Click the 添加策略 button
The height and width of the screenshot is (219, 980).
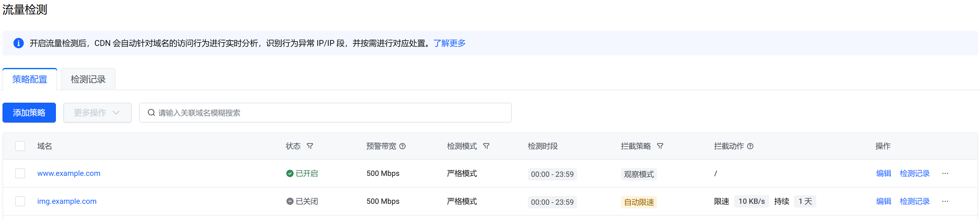[x=29, y=113]
